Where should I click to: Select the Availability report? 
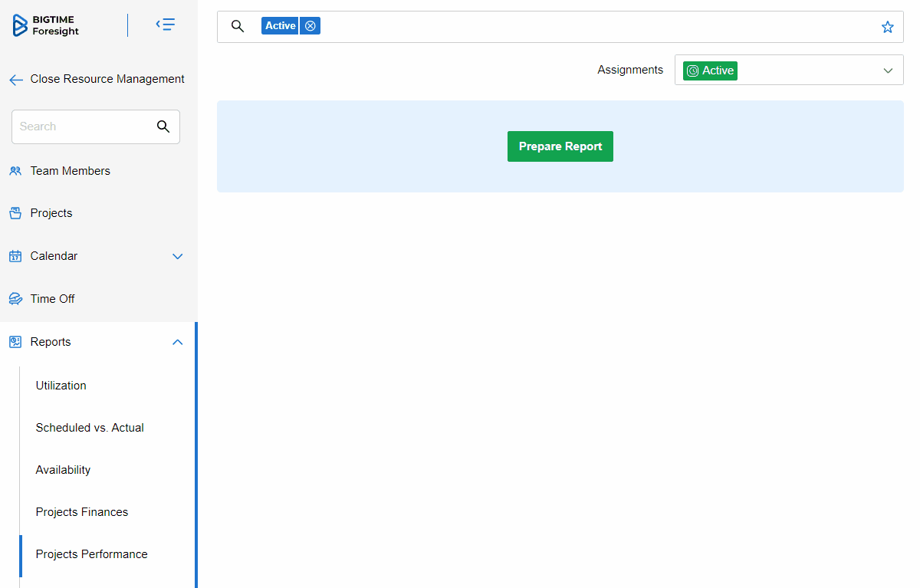(x=63, y=470)
